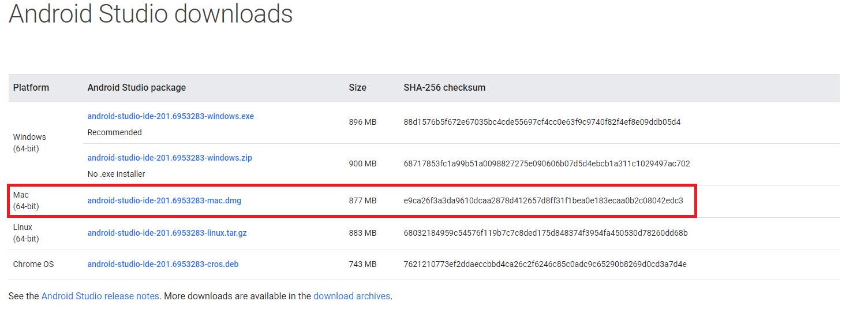Click the android-studio-ide mac.dmg download link
Image resolution: width=868 pixels, height=312 pixels.
point(164,200)
